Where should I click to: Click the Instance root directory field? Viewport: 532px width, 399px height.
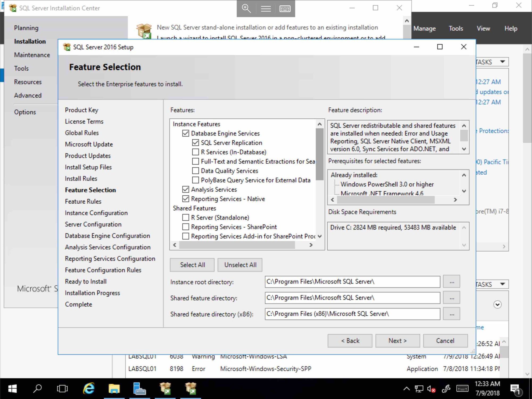coord(352,282)
